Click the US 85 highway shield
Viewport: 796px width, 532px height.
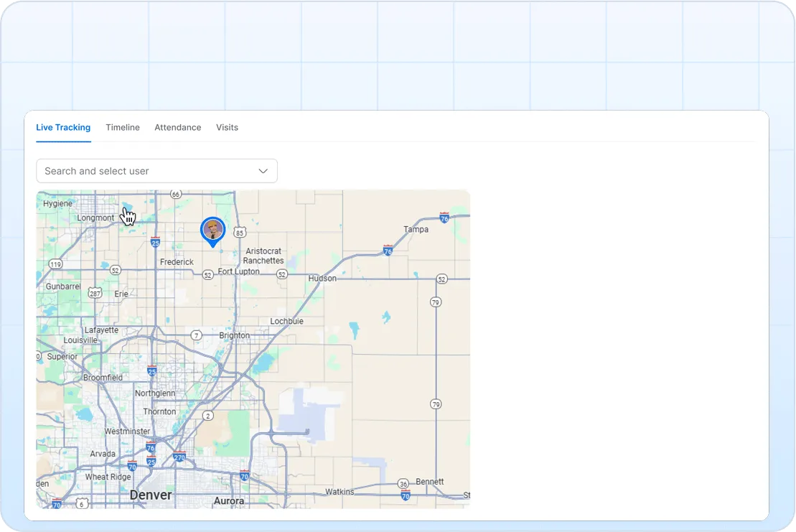point(240,233)
